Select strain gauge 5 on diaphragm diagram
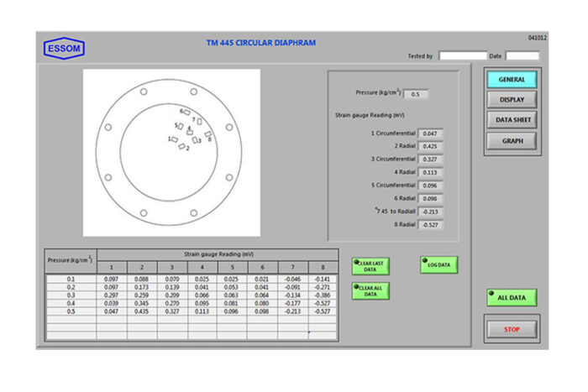The height and width of the screenshot is (392, 588). pyautogui.click(x=181, y=127)
